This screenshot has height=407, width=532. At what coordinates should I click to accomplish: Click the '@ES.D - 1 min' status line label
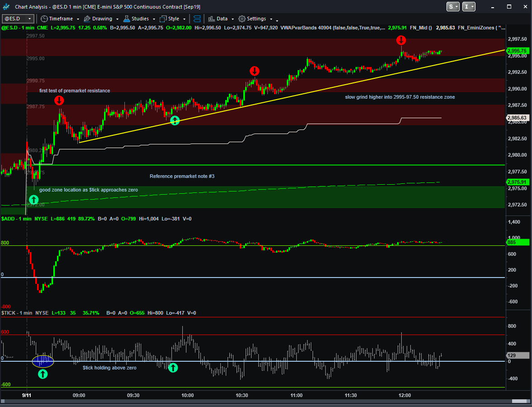[18, 28]
